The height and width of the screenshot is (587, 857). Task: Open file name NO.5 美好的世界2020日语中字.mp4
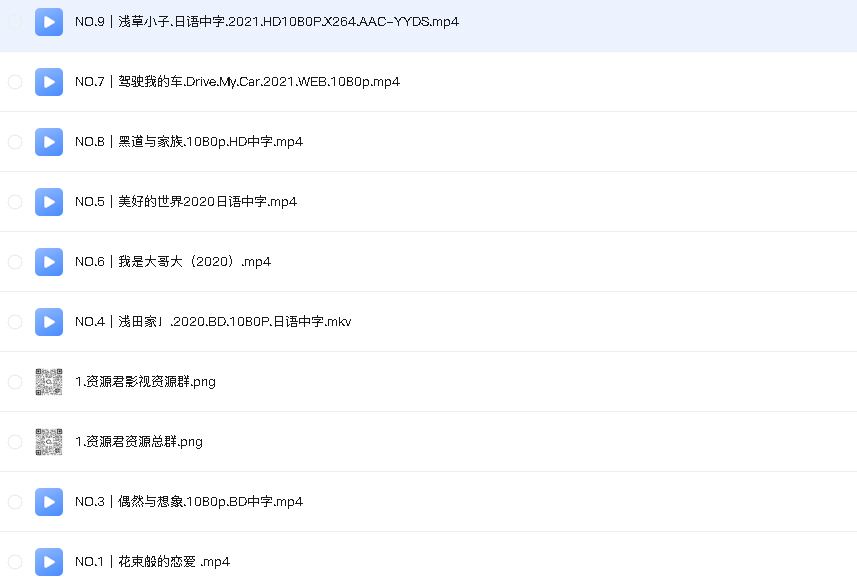pyautogui.click(x=186, y=202)
